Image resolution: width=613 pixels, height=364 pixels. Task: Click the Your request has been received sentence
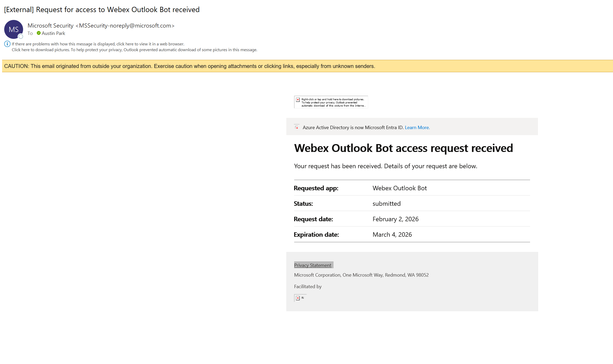386,166
